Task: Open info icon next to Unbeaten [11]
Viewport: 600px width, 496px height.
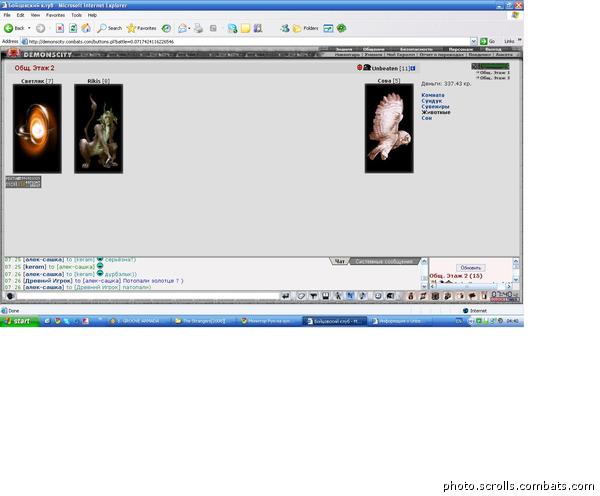Action: 413,68
